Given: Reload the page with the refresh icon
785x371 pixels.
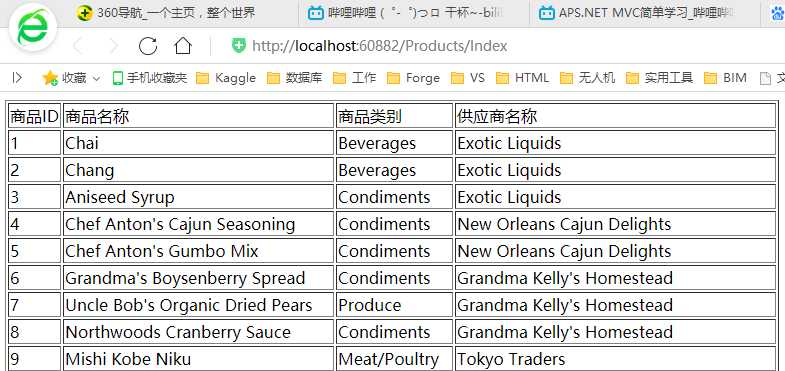Looking at the screenshot, I should (x=148, y=46).
